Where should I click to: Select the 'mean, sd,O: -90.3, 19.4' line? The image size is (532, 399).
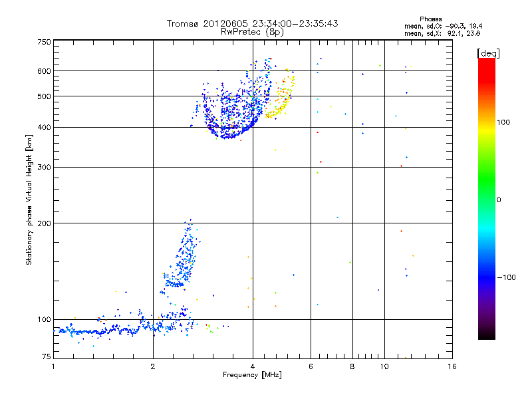[x=443, y=26]
